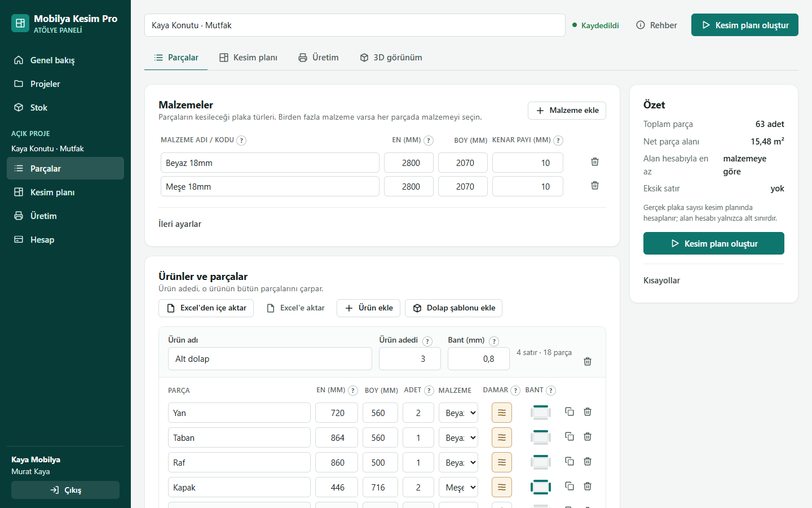This screenshot has height=508, width=812.
Task: Open material dropdown for Kapak part
Action: [x=458, y=487]
